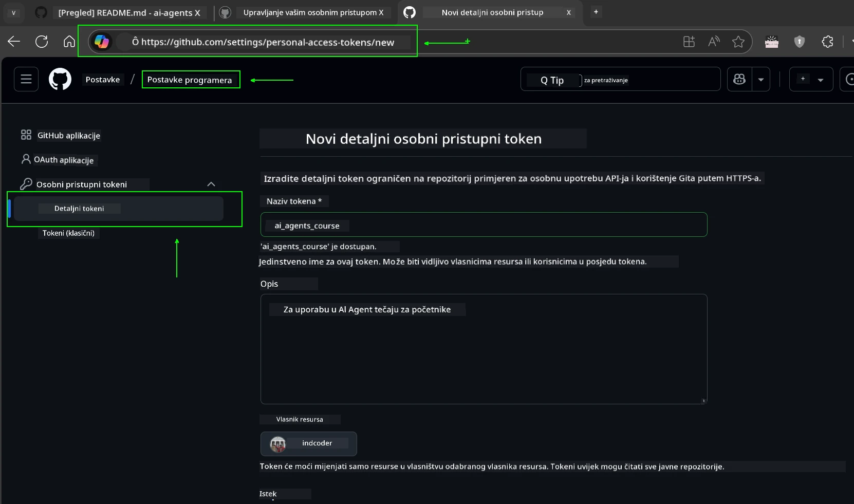Add page to favorites with the star icon
Viewport: 854px width, 504px height.
tap(738, 42)
